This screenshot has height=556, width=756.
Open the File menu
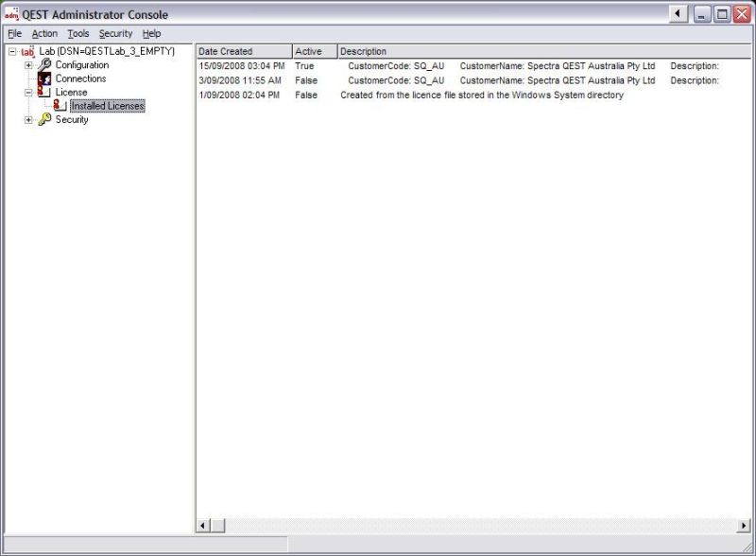coord(14,33)
